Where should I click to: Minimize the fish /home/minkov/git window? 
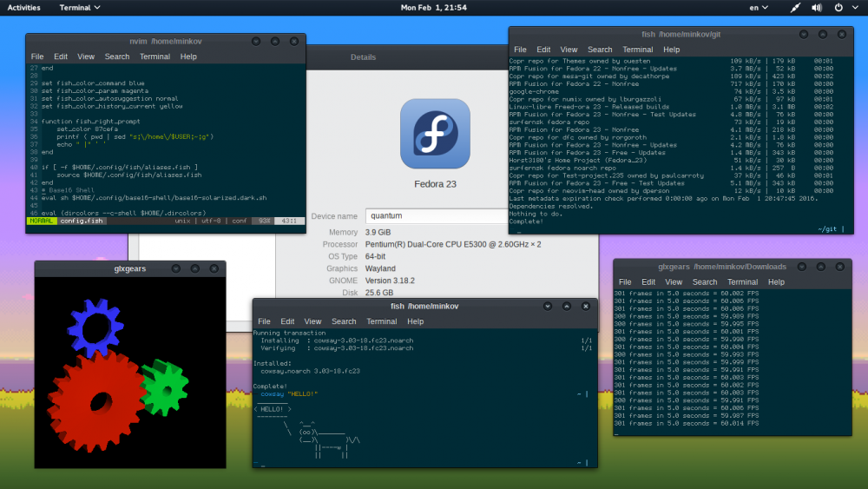(804, 35)
